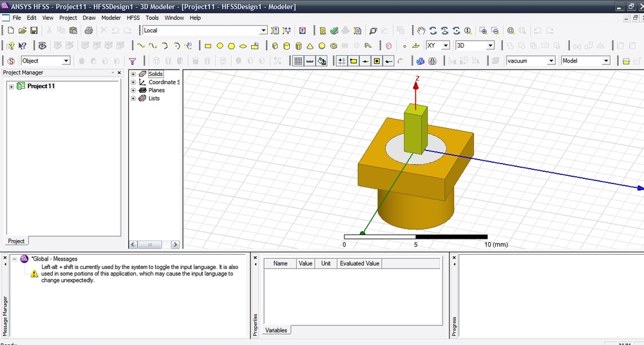Image resolution: width=644 pixels, height=345 pixels.
Task: Close the Project Manager panel
Action: coord(119,73)
